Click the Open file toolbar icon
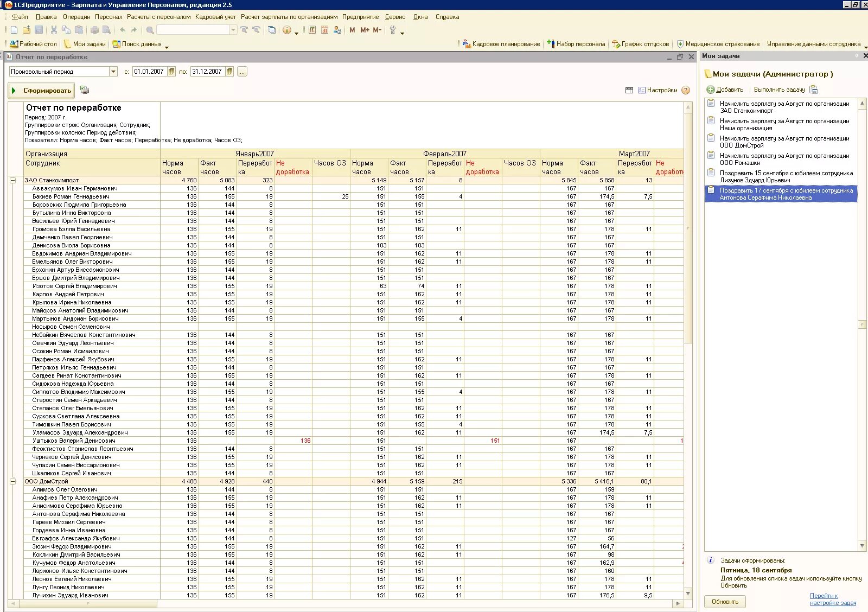This screenshot has width=868, height=612. click(27, 30)
